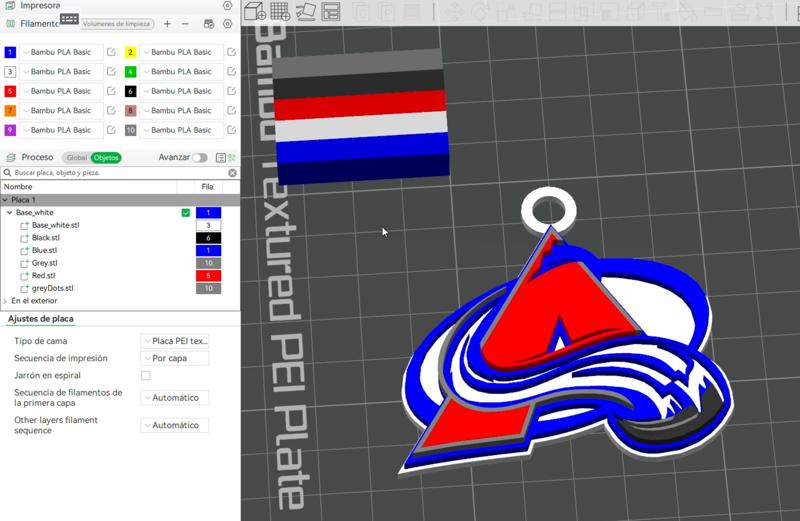Edit preset for filament 3

click(111, 71)
